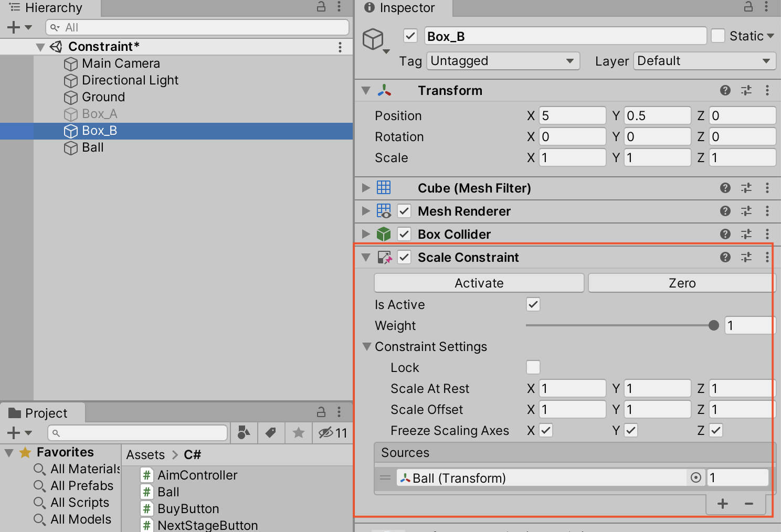The image size is (781, 532).
Task: Uncheck Freeze Scaling Axes X
Action: pos(545,430)
